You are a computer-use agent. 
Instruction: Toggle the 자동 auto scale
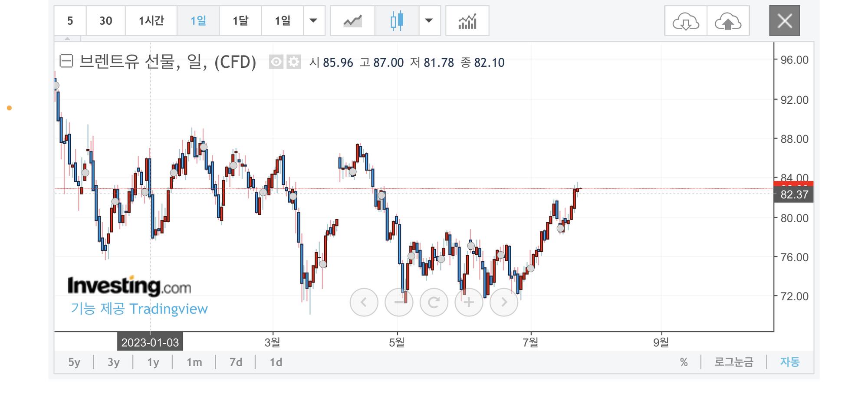pos(789,362)
